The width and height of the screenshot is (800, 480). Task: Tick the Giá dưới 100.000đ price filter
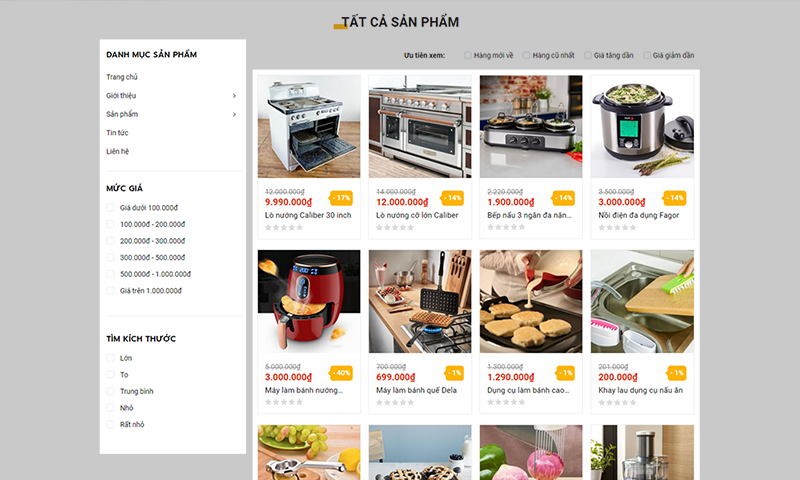point(110,207)
